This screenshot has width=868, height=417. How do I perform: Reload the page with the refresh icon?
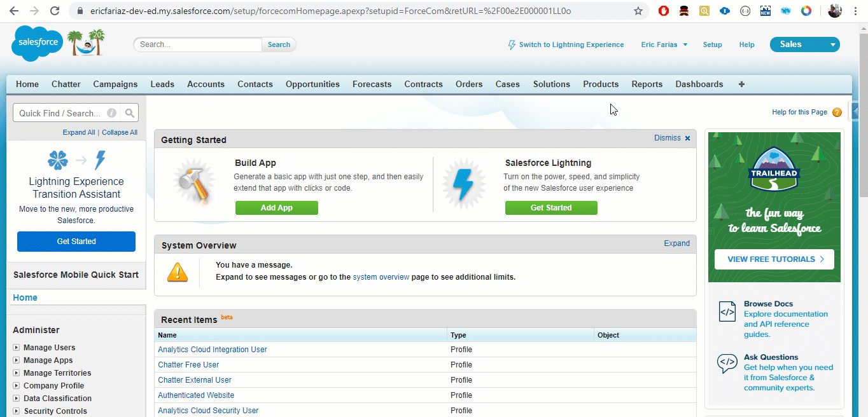55,11
